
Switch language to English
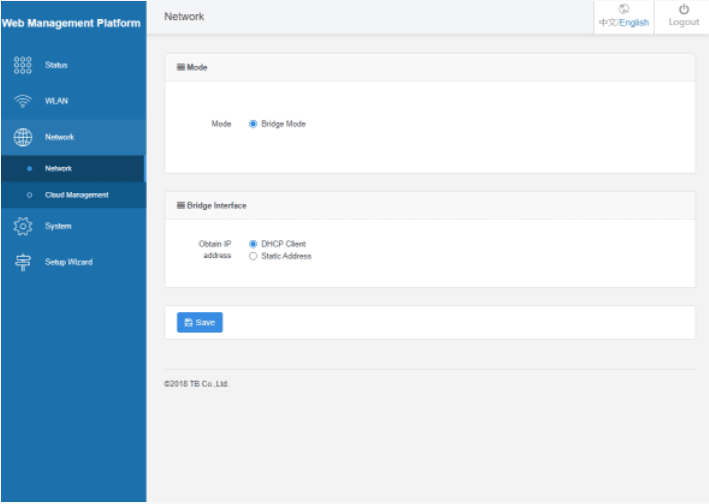(635, 22)
